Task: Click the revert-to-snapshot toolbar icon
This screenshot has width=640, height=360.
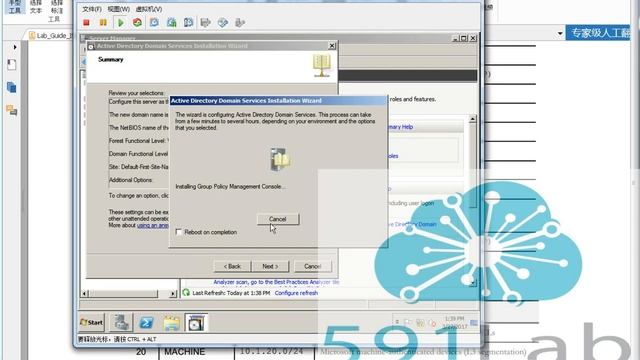Action: click(171, 22)
